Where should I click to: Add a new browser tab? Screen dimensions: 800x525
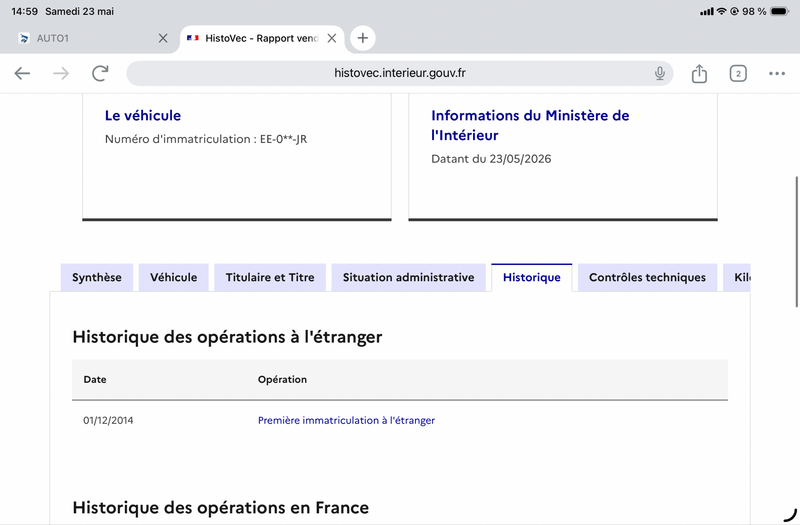[363, 38]
